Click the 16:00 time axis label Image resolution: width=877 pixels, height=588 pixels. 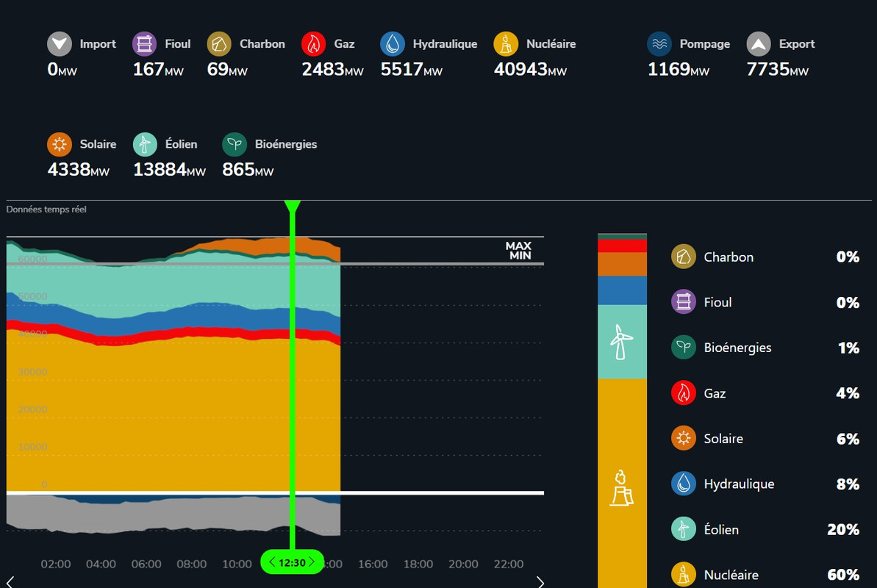coord(373,564)
